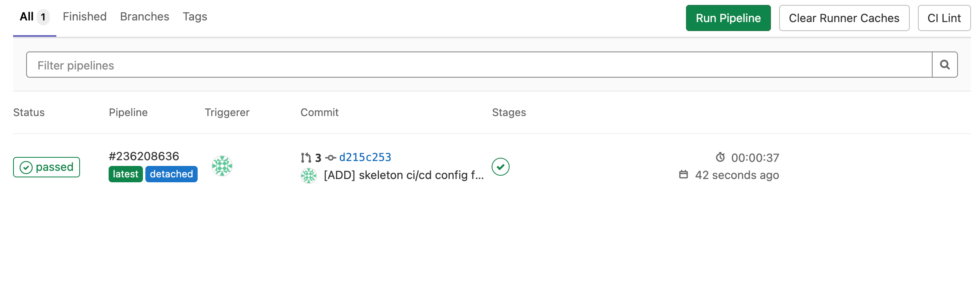The width and height of the screenshot is (980, 282).
Task: Click the detached label badge
Action: [x=171, y=174]
